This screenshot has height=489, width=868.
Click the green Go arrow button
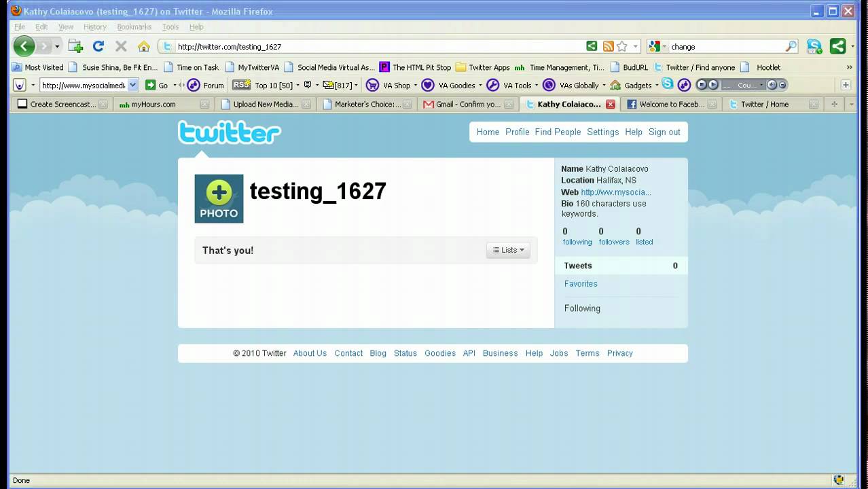tap(151, 85)
